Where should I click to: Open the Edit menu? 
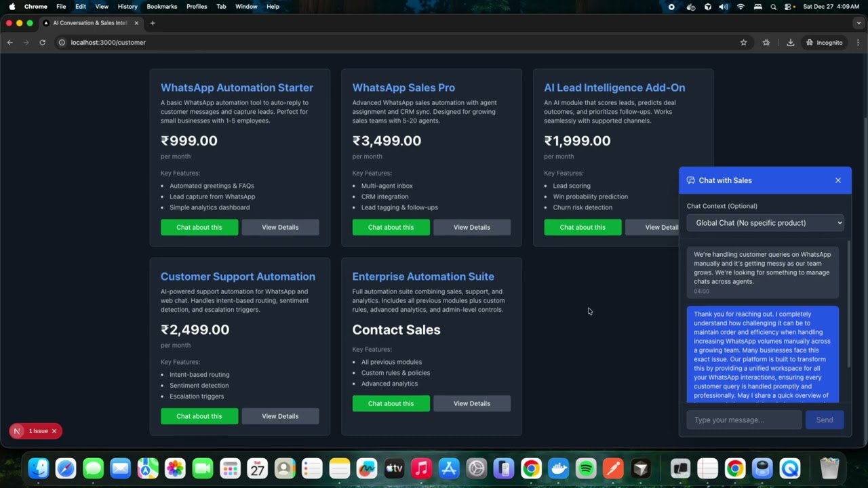click(x=81, y=6)
